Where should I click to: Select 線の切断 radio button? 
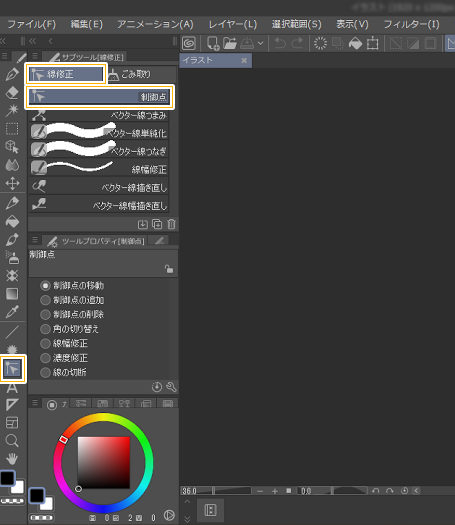tap(45, 372)
